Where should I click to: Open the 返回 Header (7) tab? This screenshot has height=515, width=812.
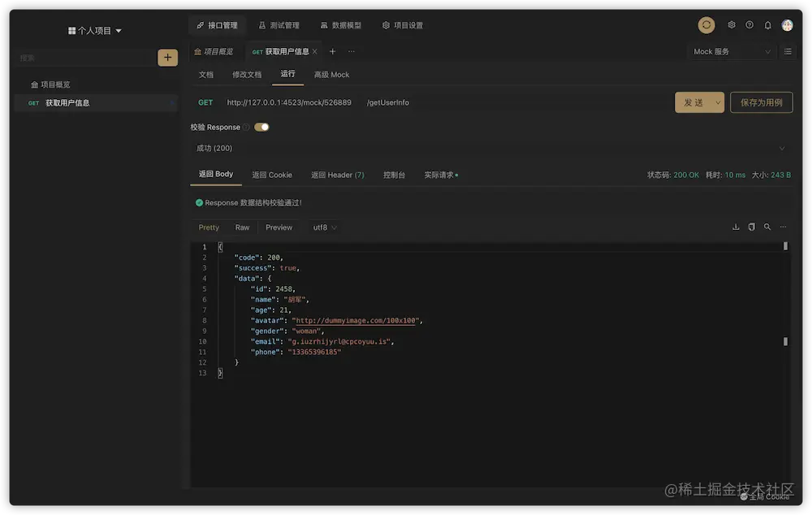pos(337,174)
